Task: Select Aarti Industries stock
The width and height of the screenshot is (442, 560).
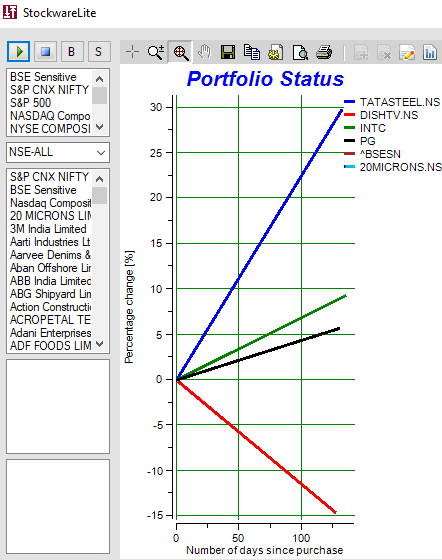Action: click(50, 242)
